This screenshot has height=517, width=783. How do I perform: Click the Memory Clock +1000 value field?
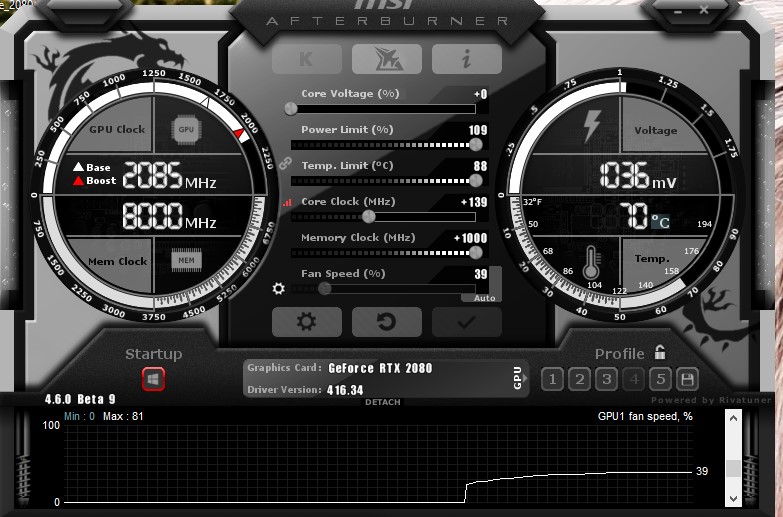[x=470, y=238]
